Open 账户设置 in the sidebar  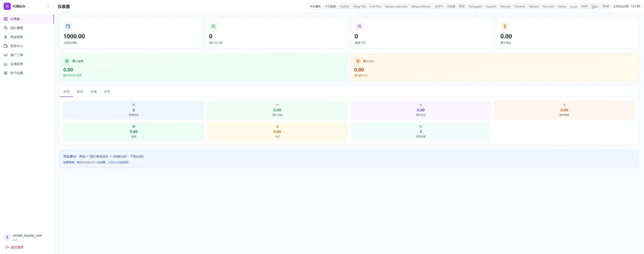pyautogui.click(x=27, y=73)
